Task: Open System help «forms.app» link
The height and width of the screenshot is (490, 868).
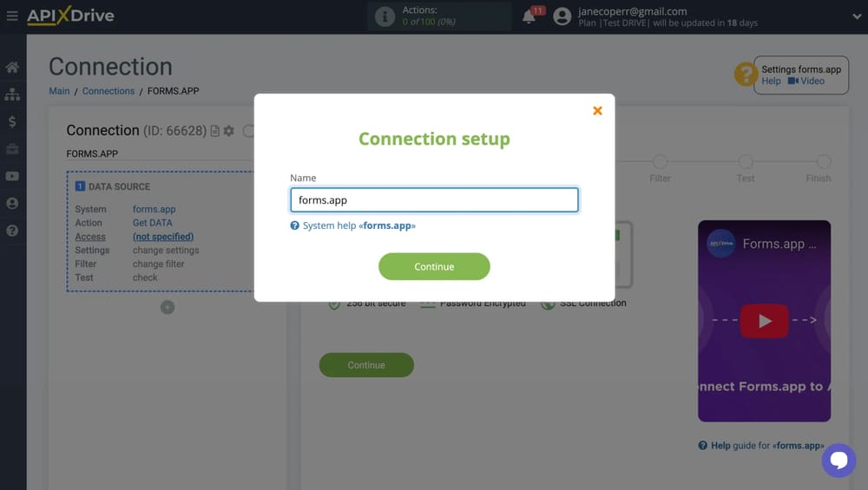Action: click(x=358, y=225)
